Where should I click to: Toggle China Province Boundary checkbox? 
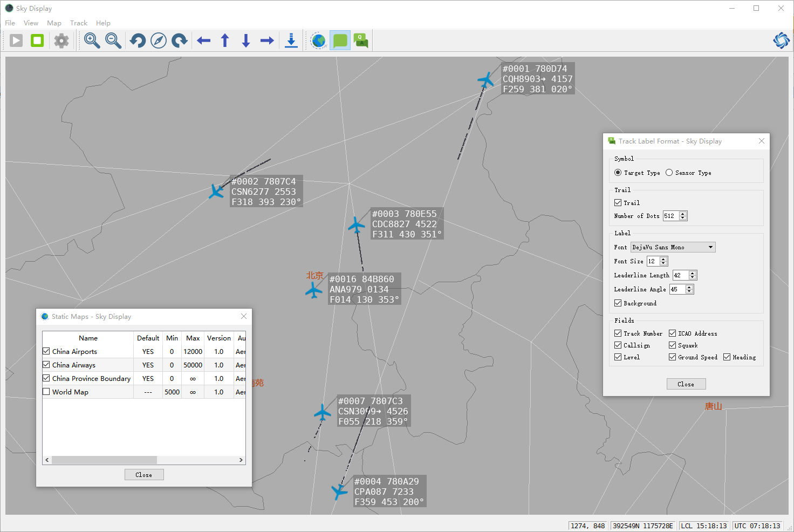(x=46, y=378)
